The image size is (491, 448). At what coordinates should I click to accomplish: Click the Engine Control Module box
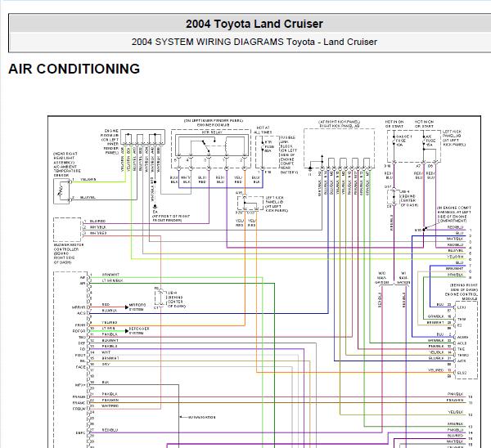point(466,340)
